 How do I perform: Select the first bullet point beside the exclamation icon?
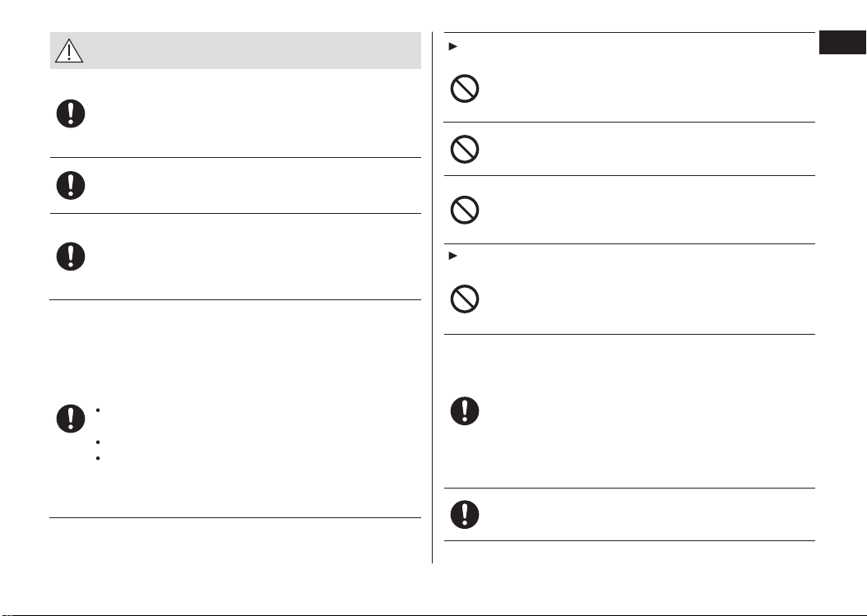98,410
